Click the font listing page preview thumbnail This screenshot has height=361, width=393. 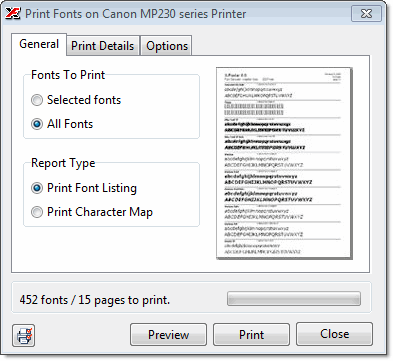pyautogui.click(x=284, y=163)
